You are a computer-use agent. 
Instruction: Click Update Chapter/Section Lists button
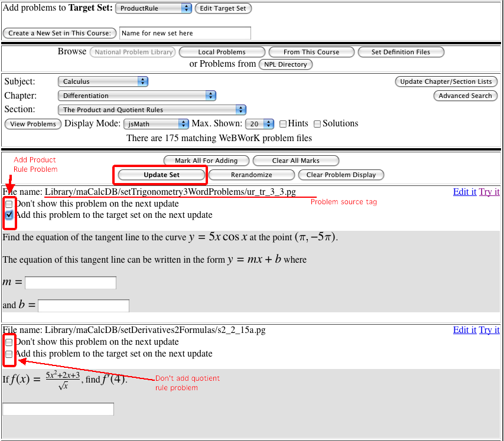click(446, 81)
